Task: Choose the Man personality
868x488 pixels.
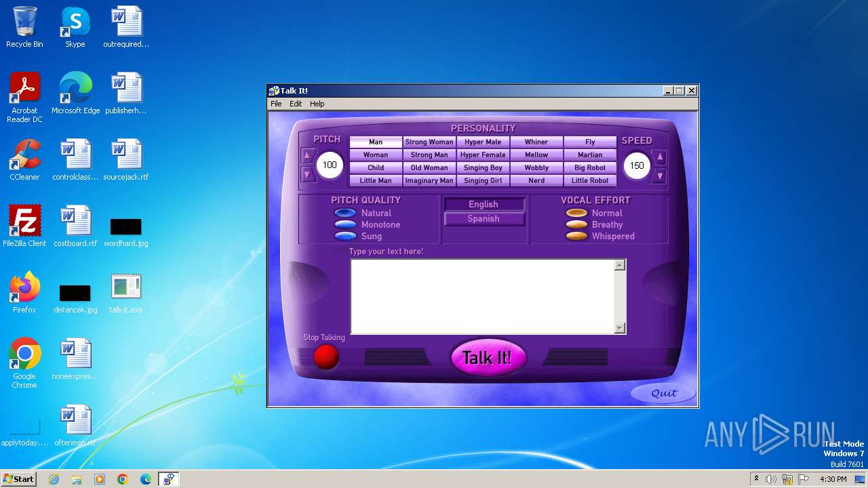Action: 376,142
